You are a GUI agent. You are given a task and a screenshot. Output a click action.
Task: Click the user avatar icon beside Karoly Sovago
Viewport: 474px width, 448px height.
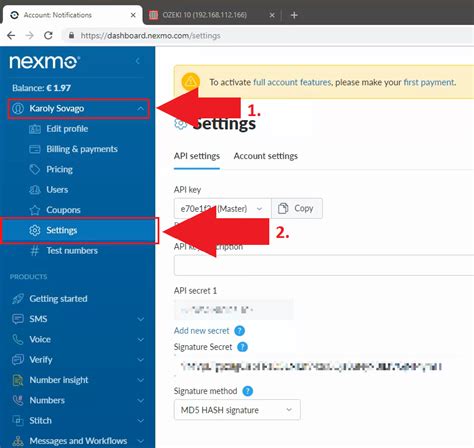click(x=18, y=108)
